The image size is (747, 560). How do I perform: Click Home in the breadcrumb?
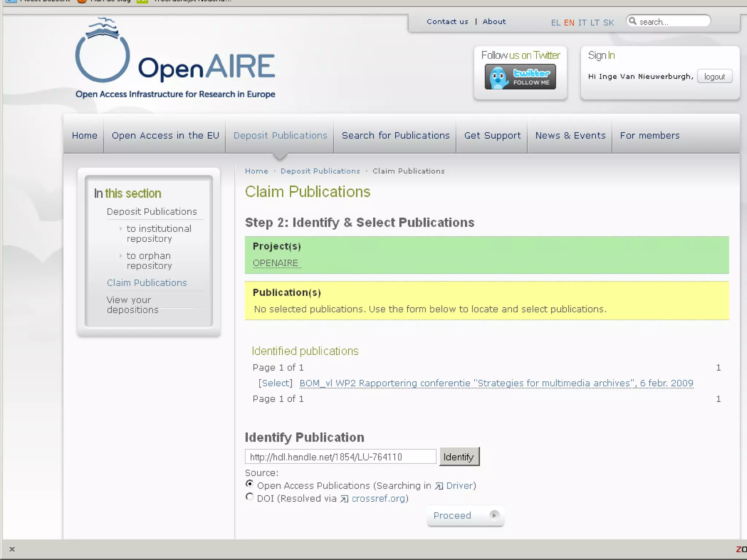pyautogui.click(x=256, y=171)
